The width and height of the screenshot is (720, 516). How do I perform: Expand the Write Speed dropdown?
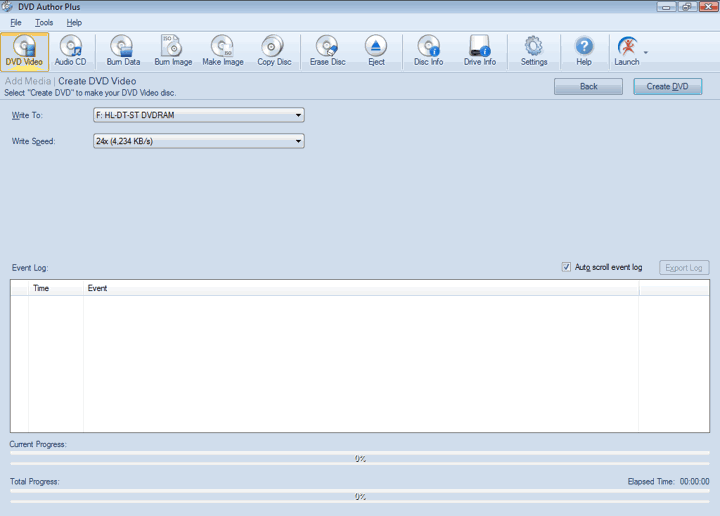(298, 141)
